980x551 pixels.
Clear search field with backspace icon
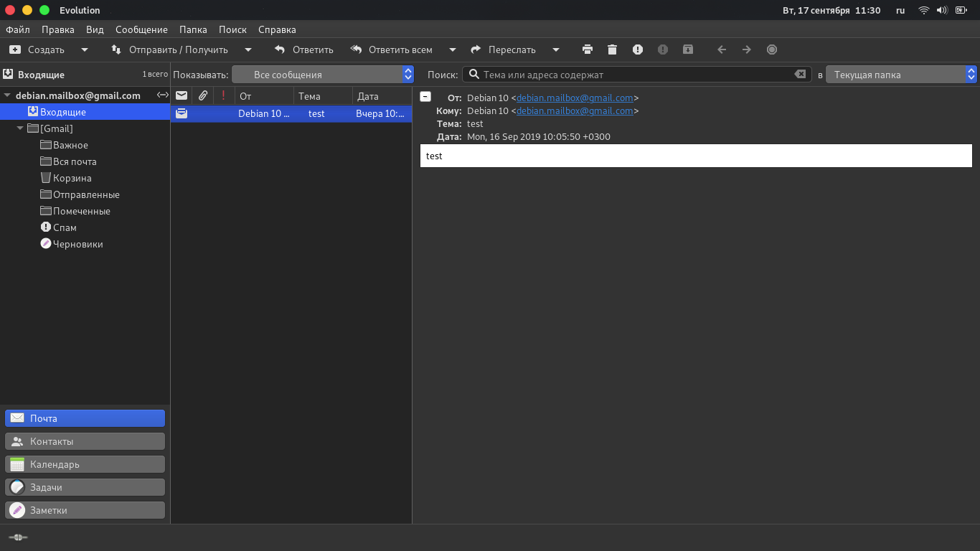[x=800, y=75]
